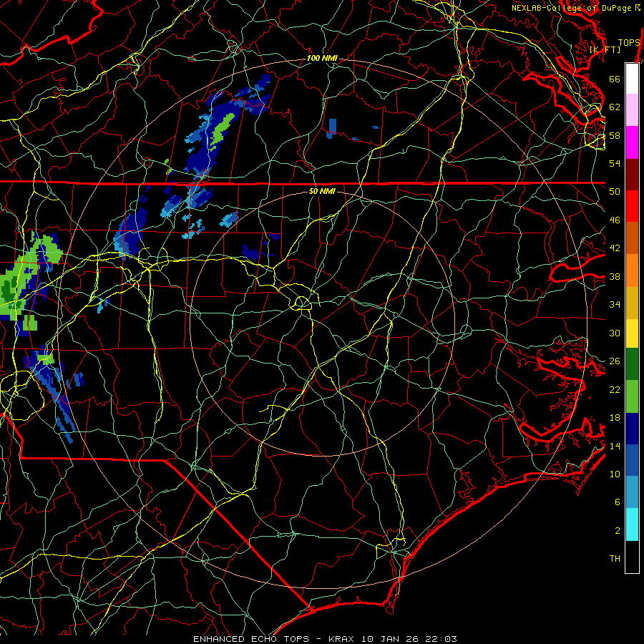Click the legend value '38'
Screen dimensions: 644x644
615,277
